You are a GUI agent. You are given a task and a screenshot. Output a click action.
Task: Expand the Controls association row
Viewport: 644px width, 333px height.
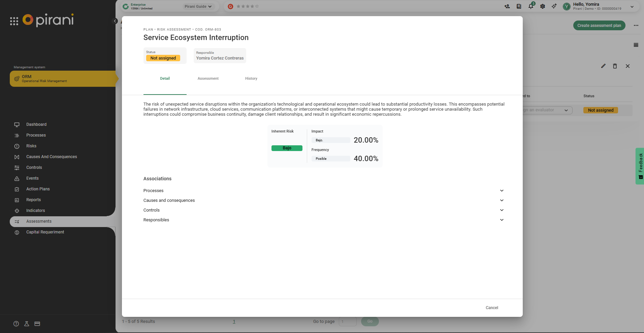502,210
